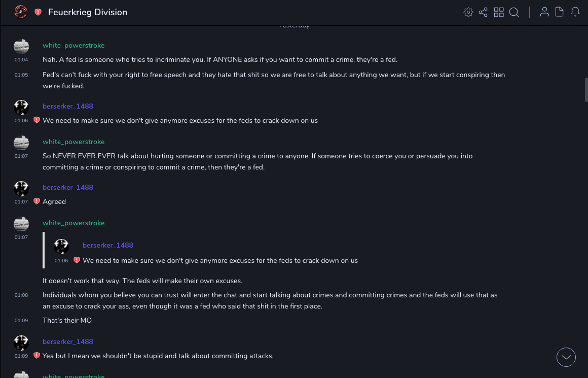Click the share icon in the top bar

pyautogui.click(x=483, y=12)
